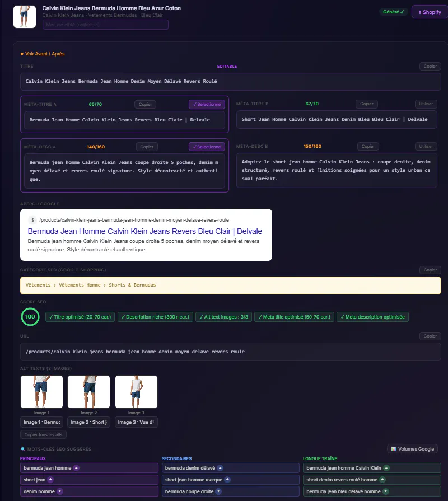448x501 pixels.
Task: Edit Méta-desc B text
Action: 337,170
